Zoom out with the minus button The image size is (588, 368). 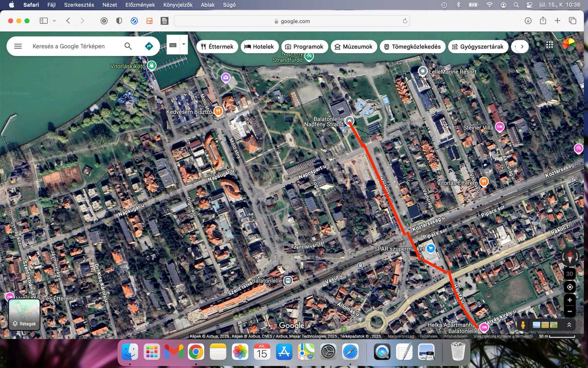pos(570,311)
